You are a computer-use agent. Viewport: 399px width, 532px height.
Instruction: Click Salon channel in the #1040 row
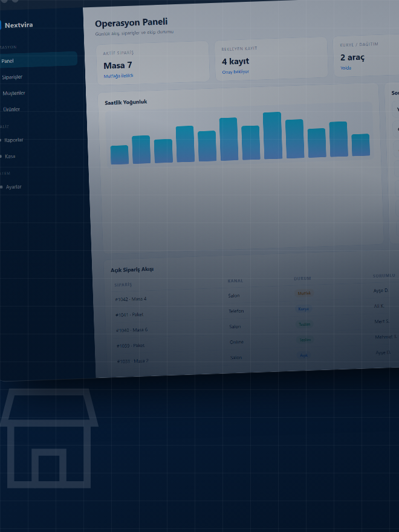[235, 326]
